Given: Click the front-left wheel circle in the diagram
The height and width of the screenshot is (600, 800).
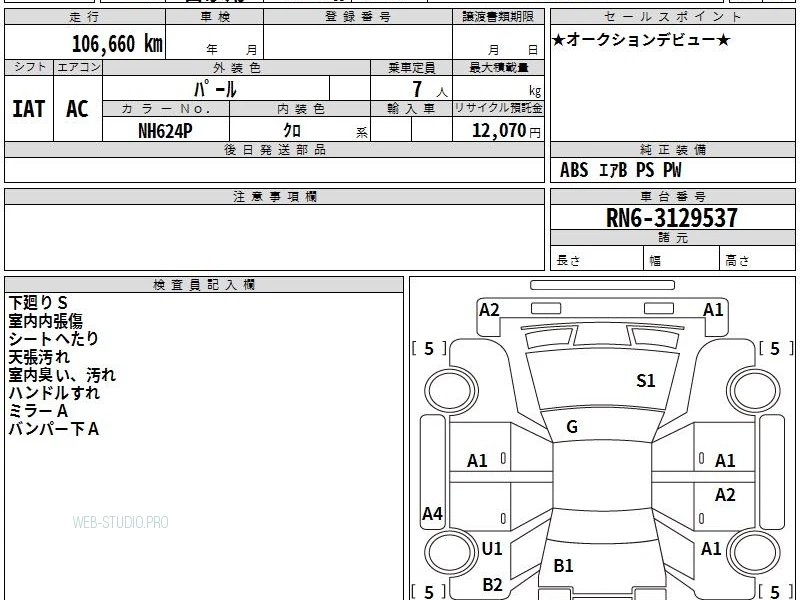Looking at the screenshot, I should [x=451, y=391].
